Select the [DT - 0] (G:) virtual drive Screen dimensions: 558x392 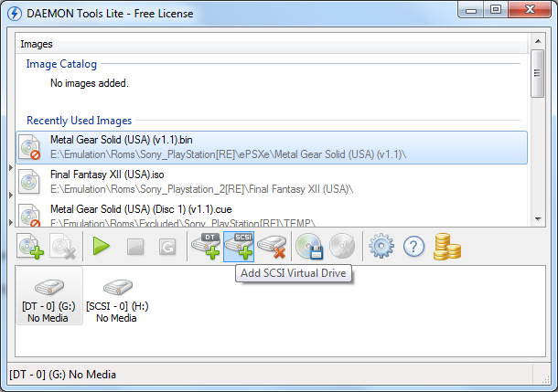[49, 296]
